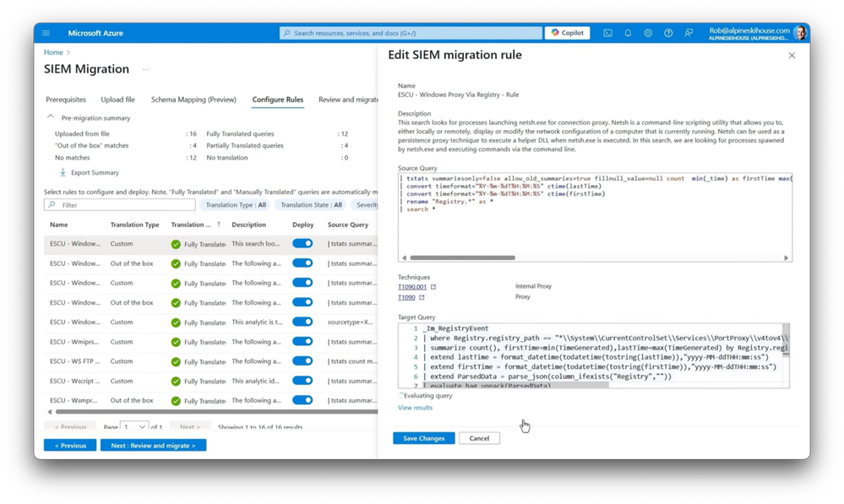Click the Export Summary download icon

[x=63, y=172]
